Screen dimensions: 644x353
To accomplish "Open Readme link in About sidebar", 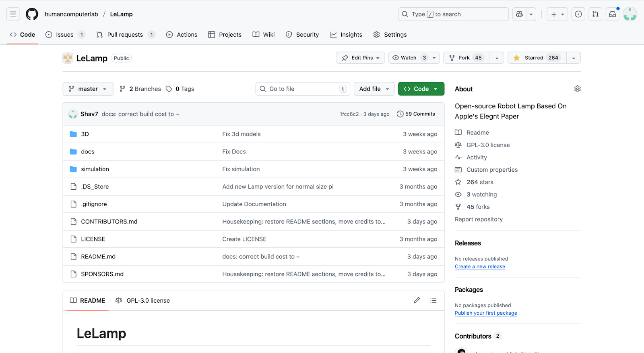I will click(x=478, y=133).
